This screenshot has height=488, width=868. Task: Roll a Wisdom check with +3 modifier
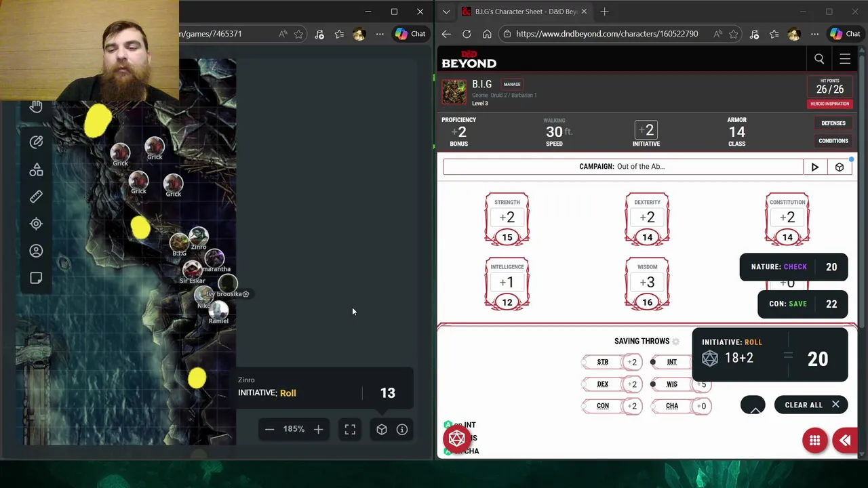coord(647,282)
